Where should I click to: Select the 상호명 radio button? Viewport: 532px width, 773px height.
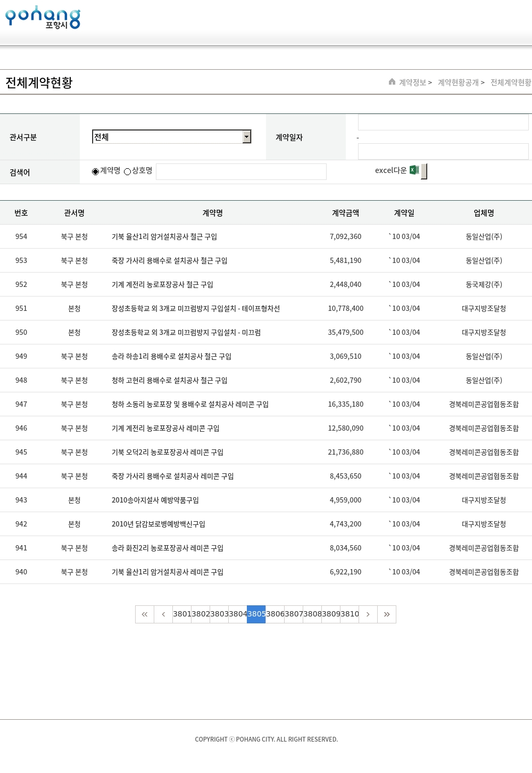(128, 171)
